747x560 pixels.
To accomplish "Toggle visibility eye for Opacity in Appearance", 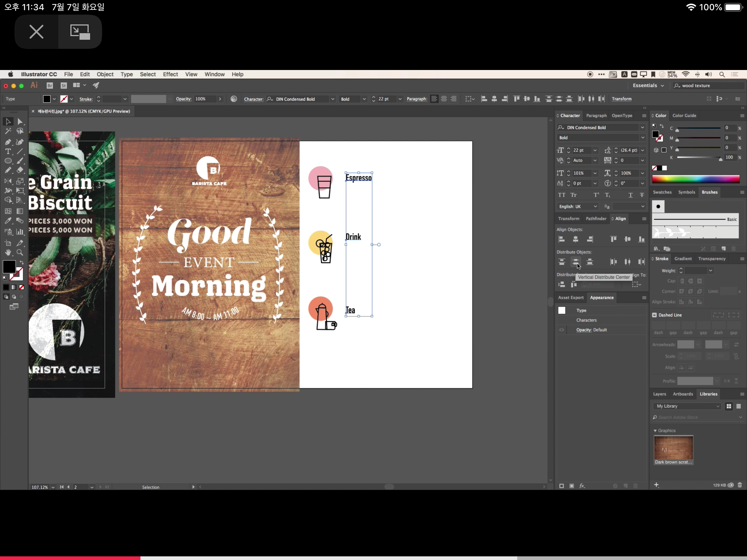I will (x=562, y=330).
